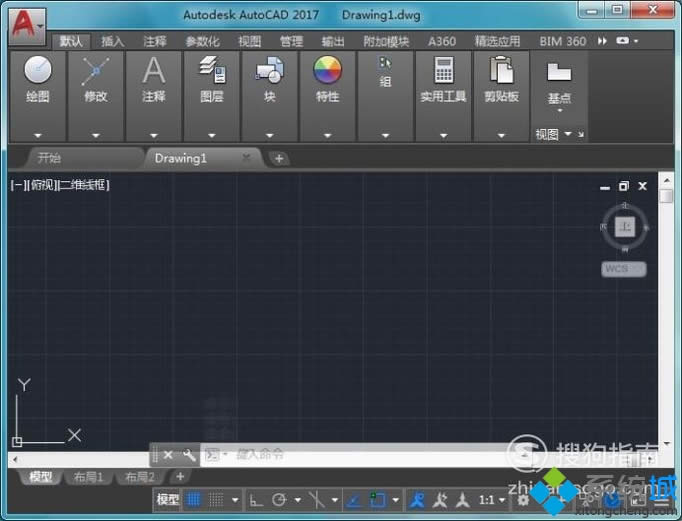Switch to the 默认 ribbon tab
This screenshot has height=521, width=682.
point(71,41)
